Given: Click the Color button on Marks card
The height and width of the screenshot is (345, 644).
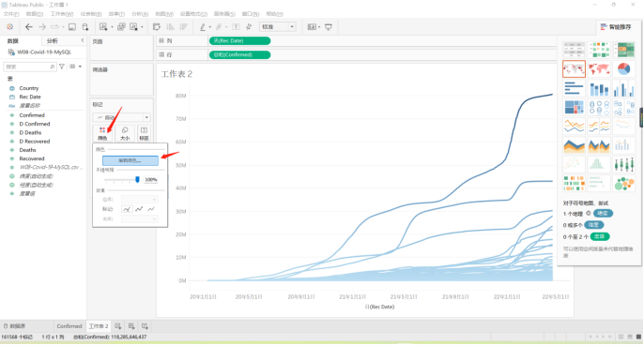Looking at the screenshot, I should tap(102, 133).
